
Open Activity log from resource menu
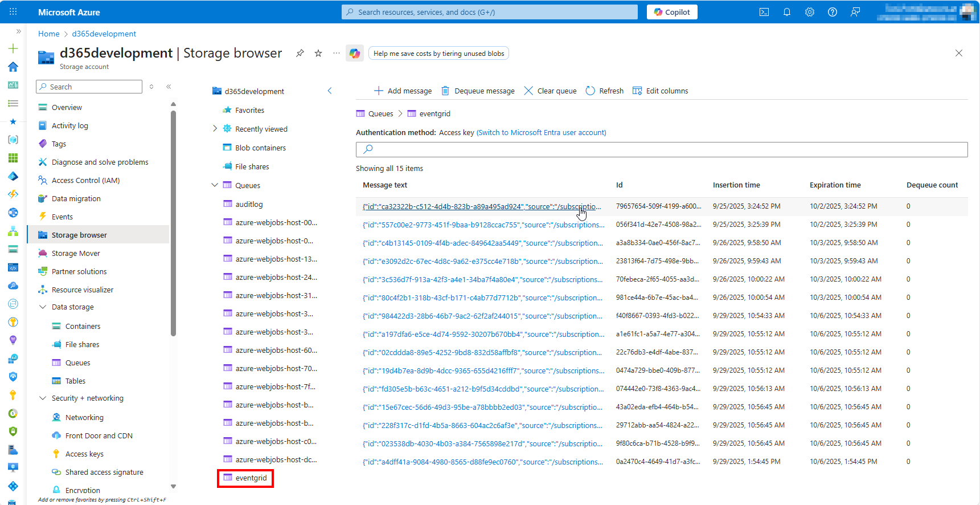tap(69, 125)
